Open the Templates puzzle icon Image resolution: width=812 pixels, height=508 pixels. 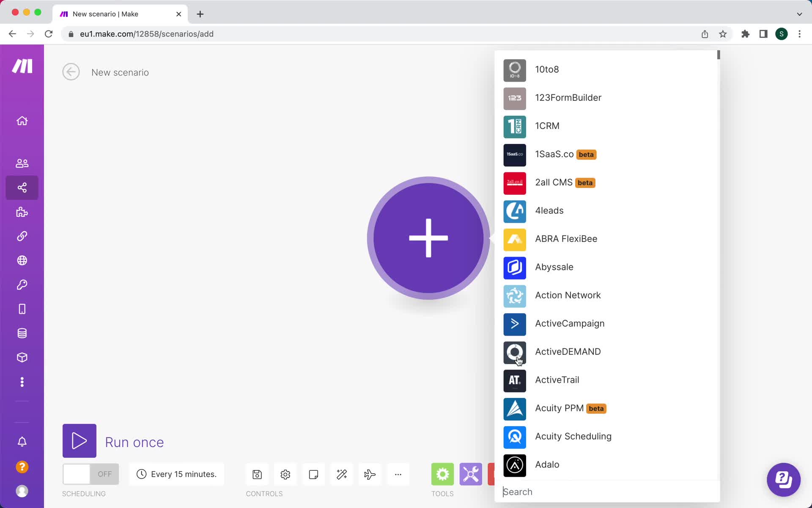click(x=22, y=212)
